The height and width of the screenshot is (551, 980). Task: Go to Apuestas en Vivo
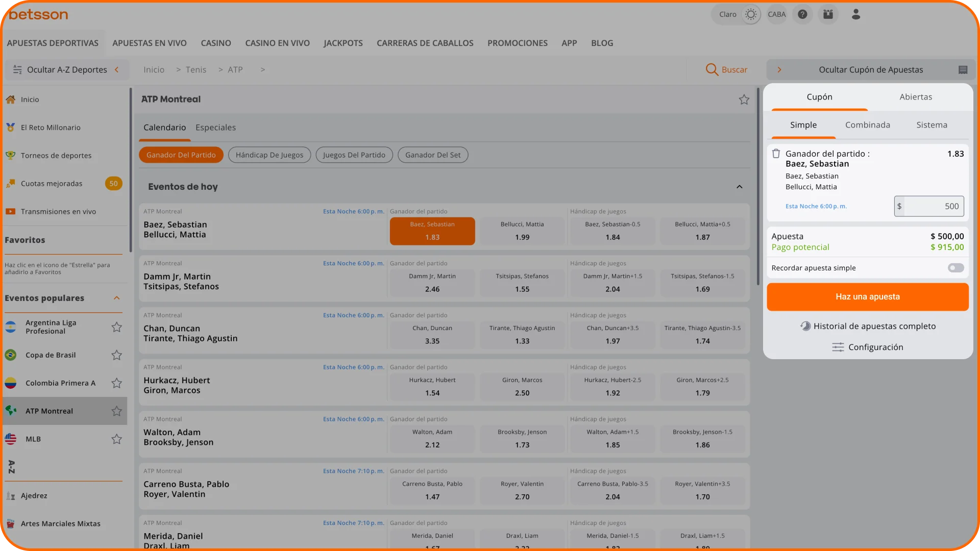[150, 43]
